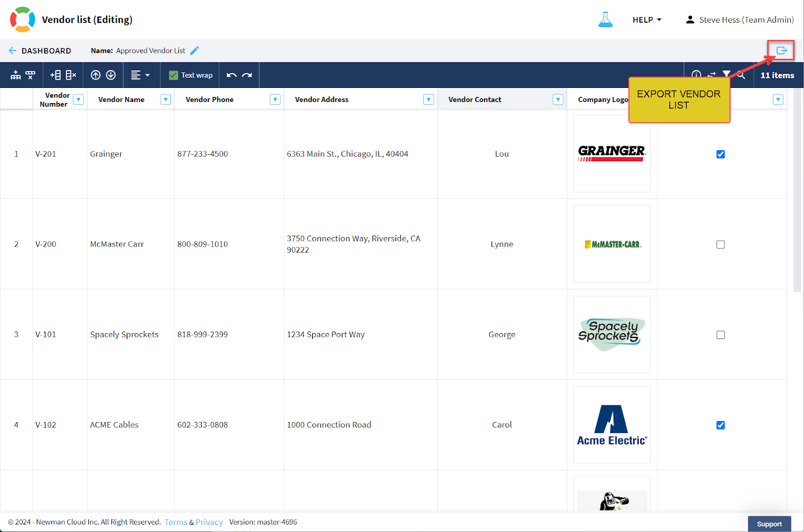Click address cell 6363 Main St., Chicago
The image size is (804, 532).
pyautogui.click(x=361, y=154)
